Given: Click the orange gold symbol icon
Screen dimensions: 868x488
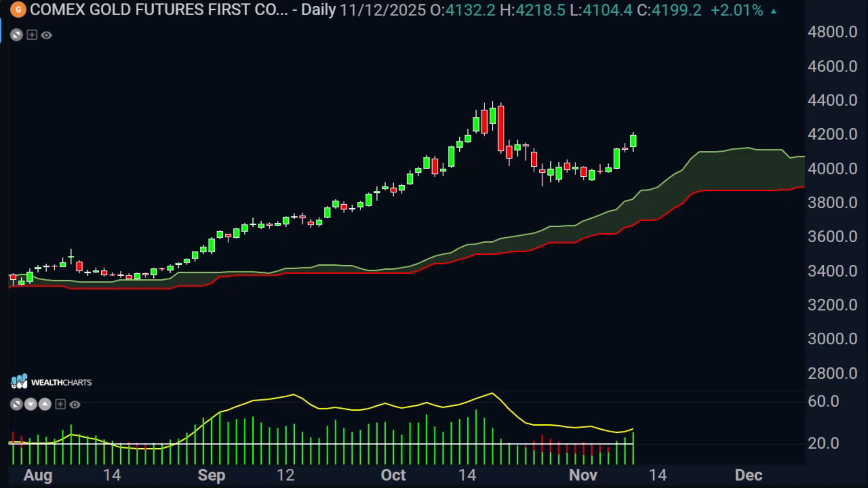Looking at the screenshot, I should click(x=18, y=9).
